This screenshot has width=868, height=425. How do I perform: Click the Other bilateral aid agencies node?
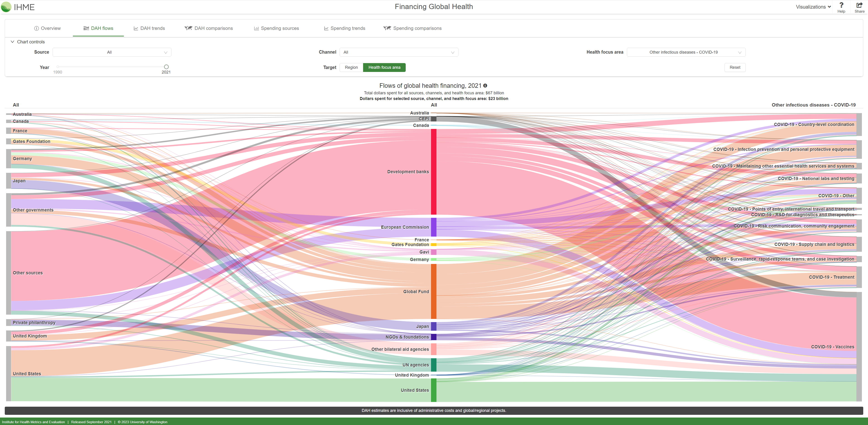tap(434, 349)
